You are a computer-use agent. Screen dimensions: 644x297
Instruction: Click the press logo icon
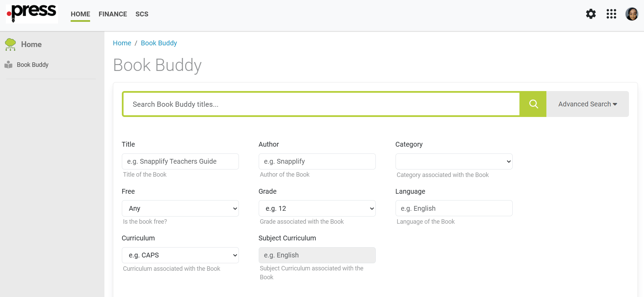pyautogui.click(x=32, y=14)
